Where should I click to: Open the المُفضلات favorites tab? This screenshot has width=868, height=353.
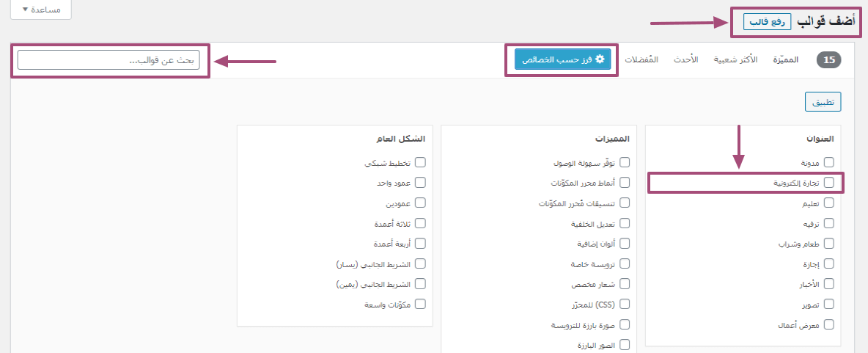click(x=641, y=59)
